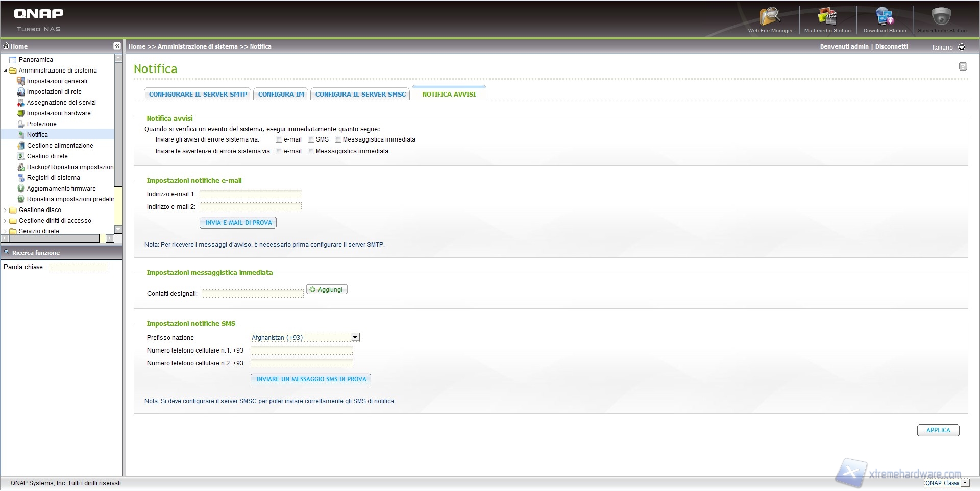Click Invia e-mail di prova button
Viewport: 980px width, 491px height.
(238, 223)
